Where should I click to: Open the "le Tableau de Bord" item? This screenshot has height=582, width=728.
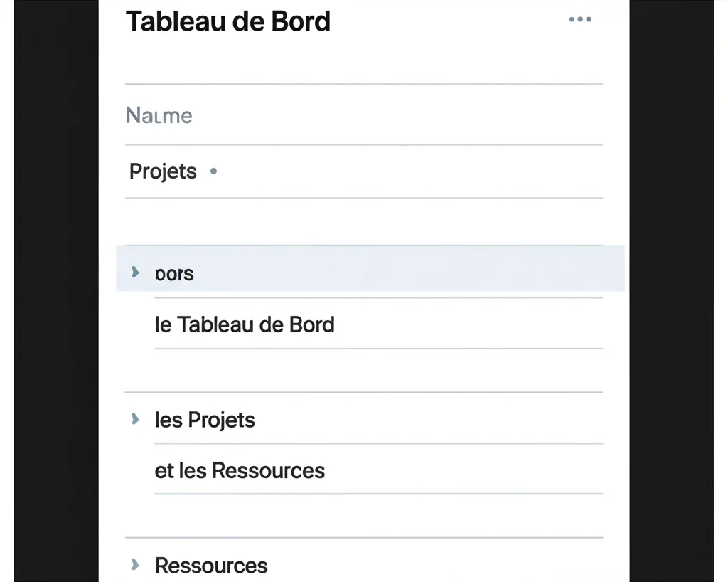click(x=245, y=324)
